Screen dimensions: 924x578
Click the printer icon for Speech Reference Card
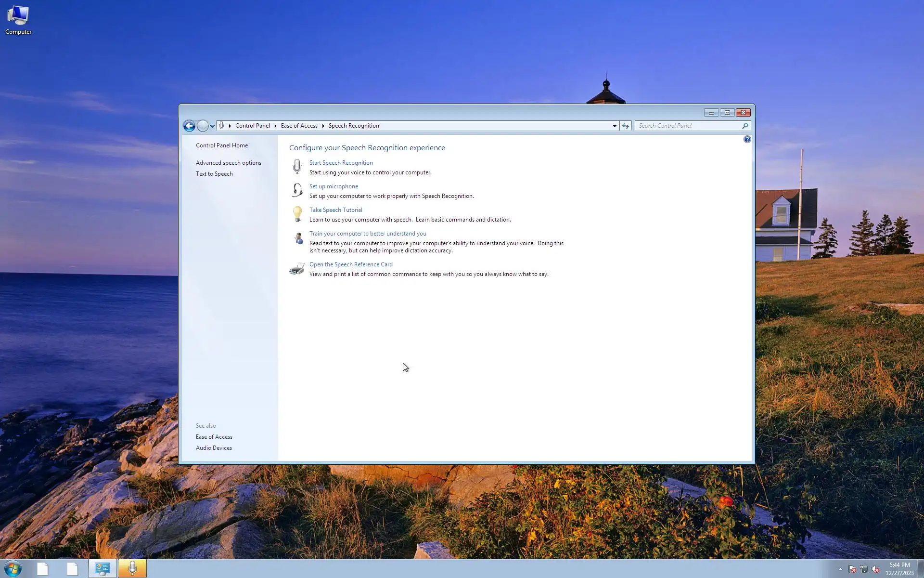(297, 269)
